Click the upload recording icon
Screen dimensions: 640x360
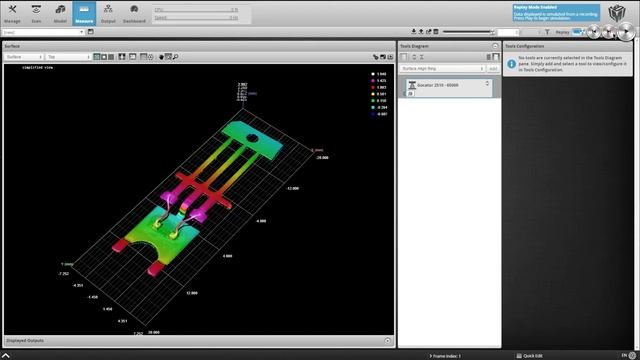(421, 31)
